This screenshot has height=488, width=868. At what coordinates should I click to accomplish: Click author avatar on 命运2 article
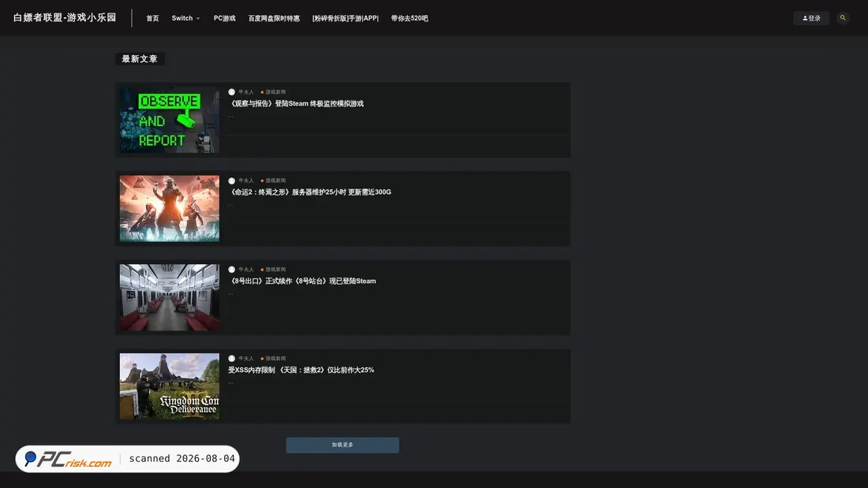point(231,181)
